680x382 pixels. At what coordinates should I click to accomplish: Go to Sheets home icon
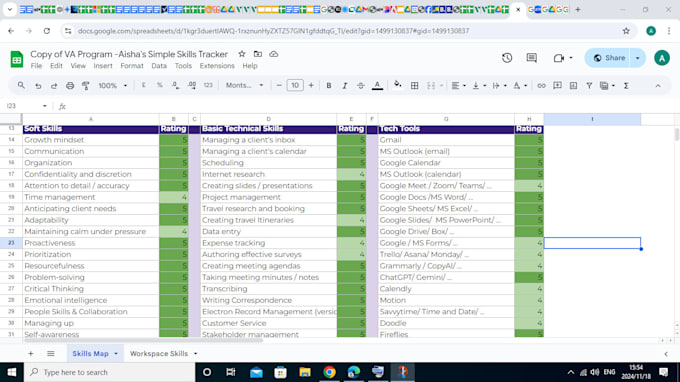point(16,59)
